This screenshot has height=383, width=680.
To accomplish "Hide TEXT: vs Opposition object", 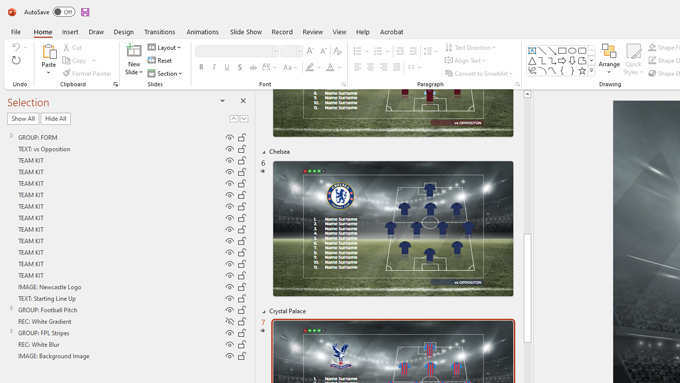I will pyautogui.click(x=229, y=149).
